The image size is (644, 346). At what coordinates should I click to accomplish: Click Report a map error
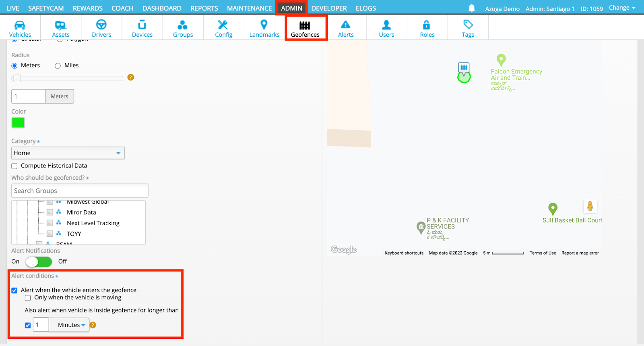580,253
